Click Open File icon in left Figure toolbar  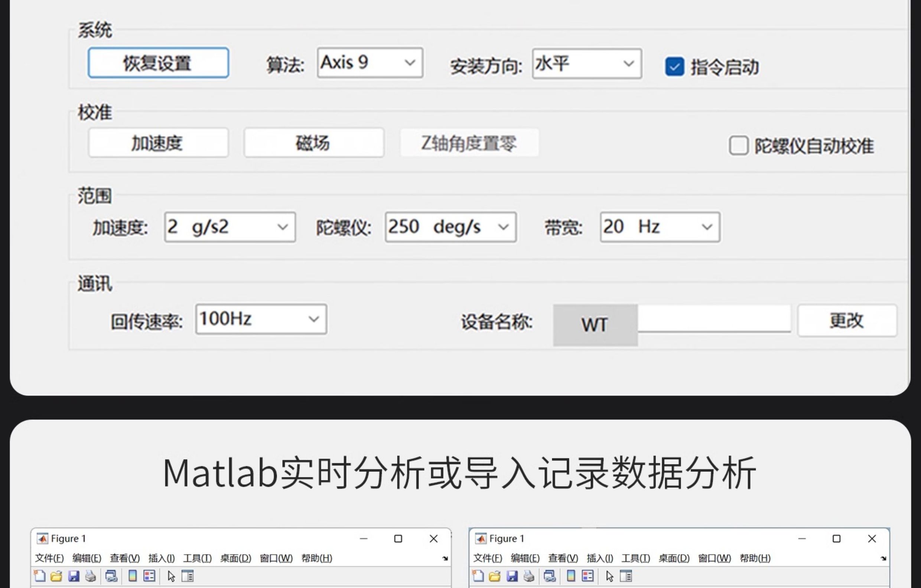[x=56, y=576]
